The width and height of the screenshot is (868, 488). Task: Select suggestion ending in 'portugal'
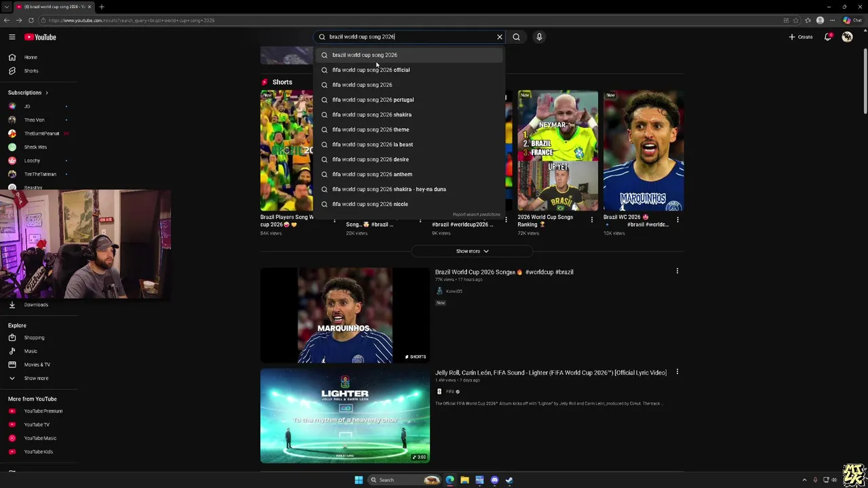[410, 100]
